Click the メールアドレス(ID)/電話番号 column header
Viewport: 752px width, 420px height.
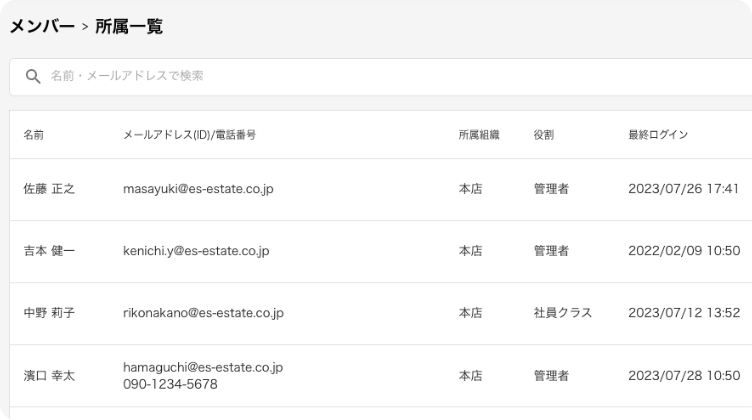189,135
